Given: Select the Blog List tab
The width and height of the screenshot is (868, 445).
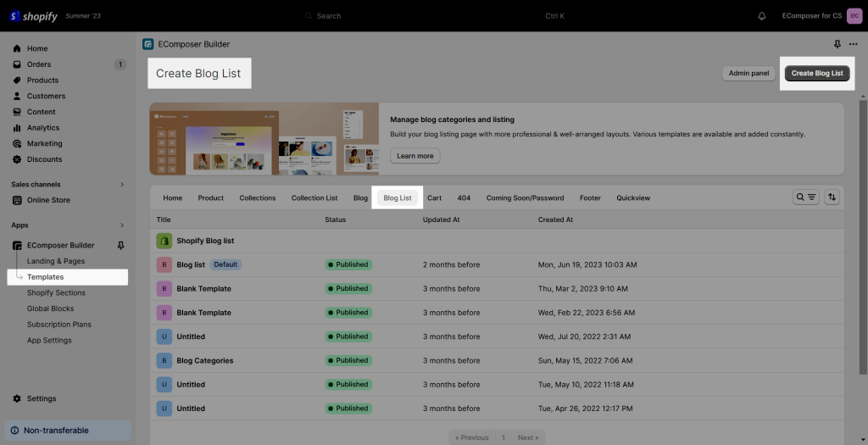Looking at the screenshot, I should point(398,197).
